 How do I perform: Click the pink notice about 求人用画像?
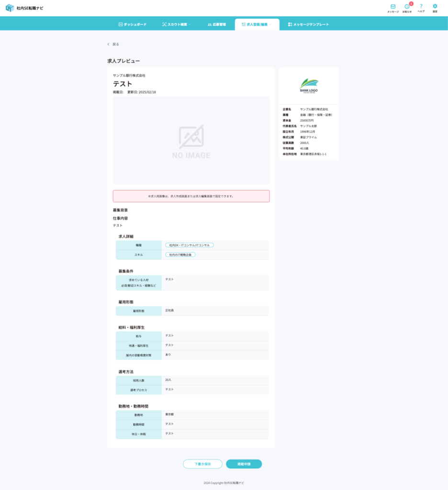pyautogui.click(x=191, y=196)
